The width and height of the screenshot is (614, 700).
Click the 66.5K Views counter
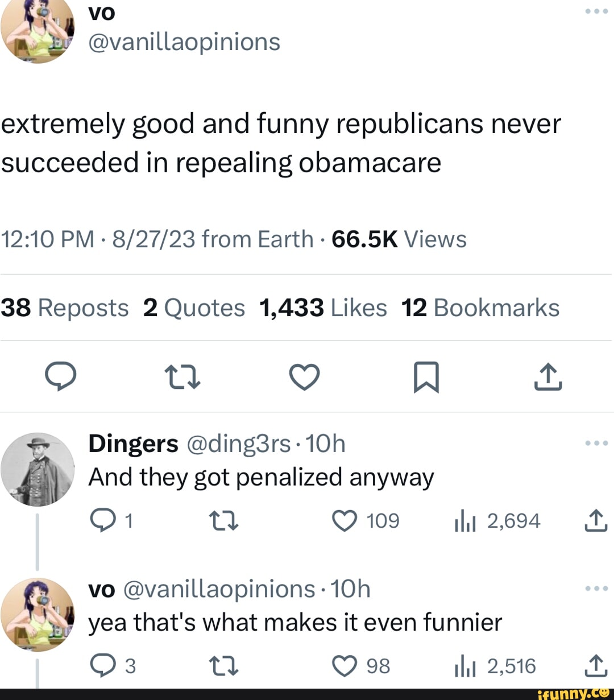coord(397,239)
